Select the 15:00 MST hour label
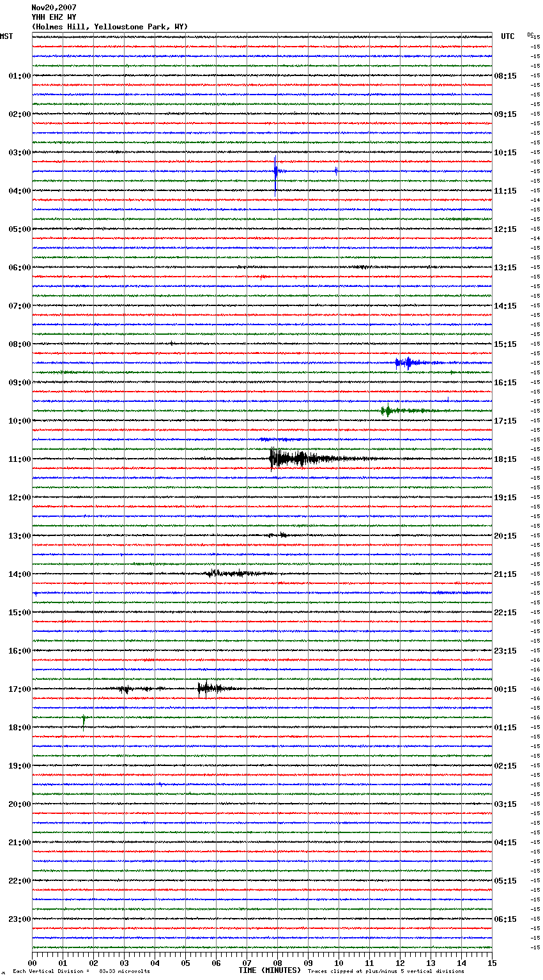 (x=19, y=613)
